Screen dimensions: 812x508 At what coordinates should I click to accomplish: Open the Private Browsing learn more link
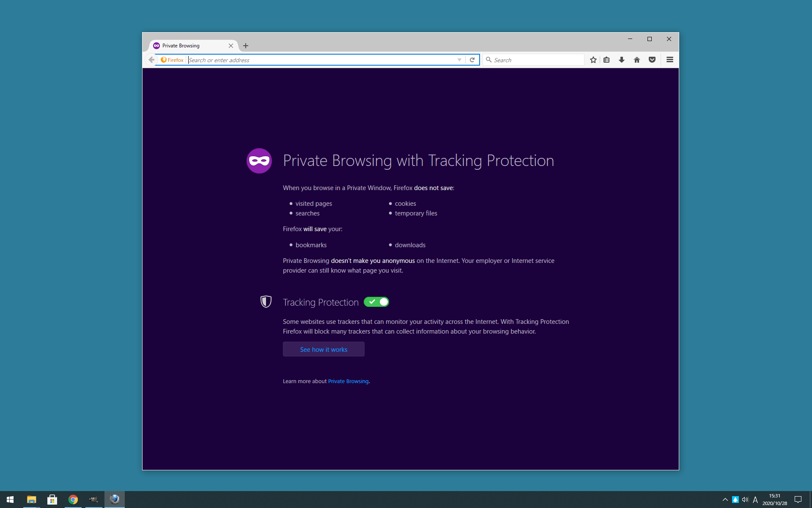pos(348,381)
